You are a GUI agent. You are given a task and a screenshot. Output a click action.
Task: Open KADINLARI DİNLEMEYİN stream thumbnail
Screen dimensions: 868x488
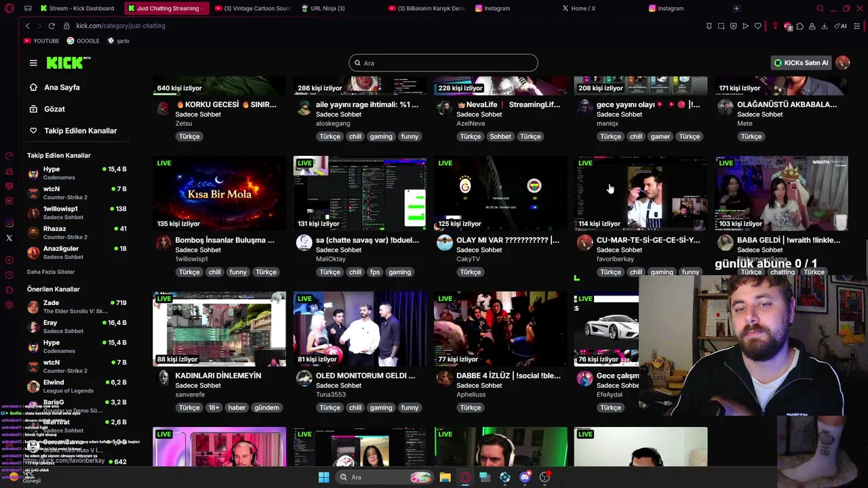point(219,329)
